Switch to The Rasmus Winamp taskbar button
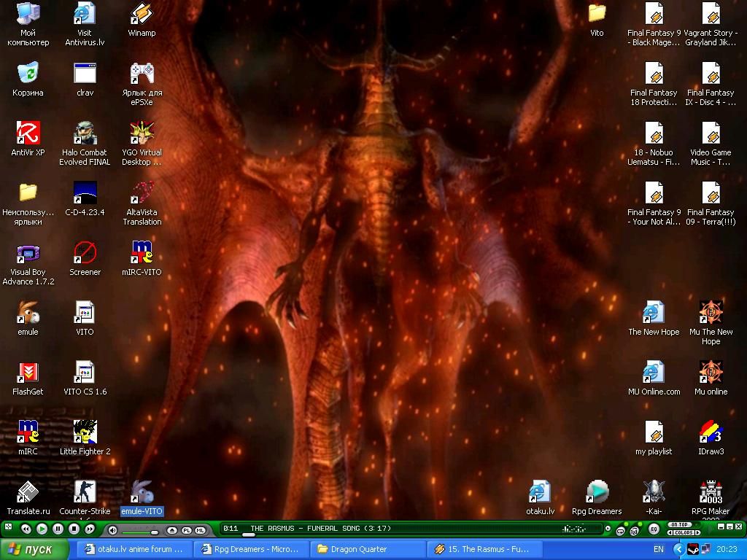Viewport: 747px width, 560px height. pos(485,549)
